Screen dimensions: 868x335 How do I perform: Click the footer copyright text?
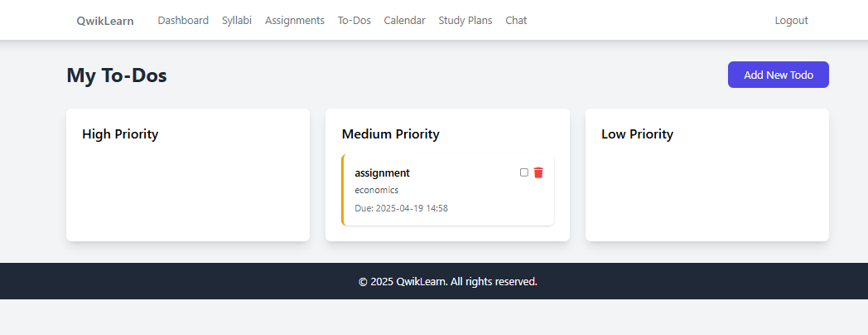447,282
